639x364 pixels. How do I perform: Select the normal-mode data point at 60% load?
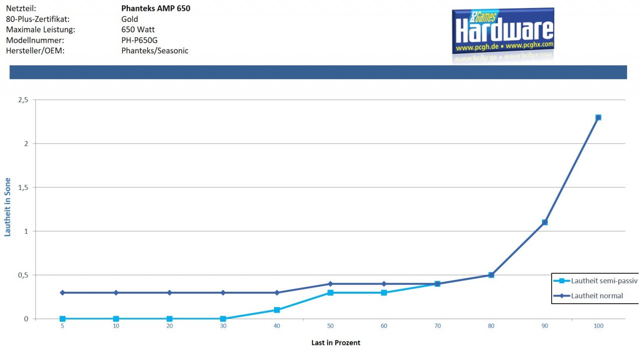click(x=384, y=284)
